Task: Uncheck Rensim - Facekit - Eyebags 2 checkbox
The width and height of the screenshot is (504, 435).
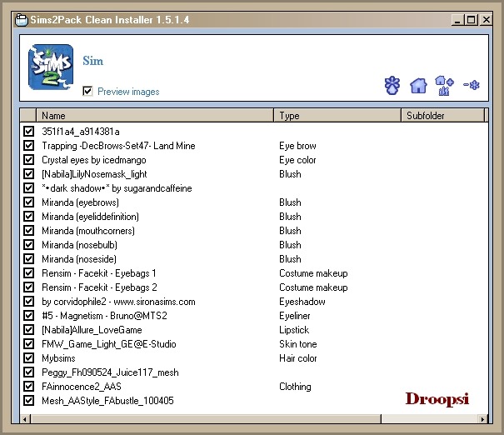Action: 28,287
